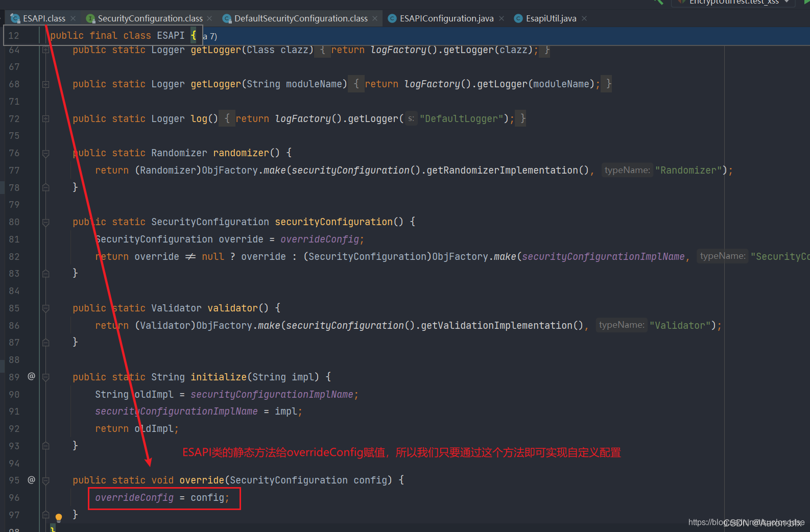Viewport: 810px width, 532px height.
Task: Click the @ gutter icon on line 89
Action: 31,376
